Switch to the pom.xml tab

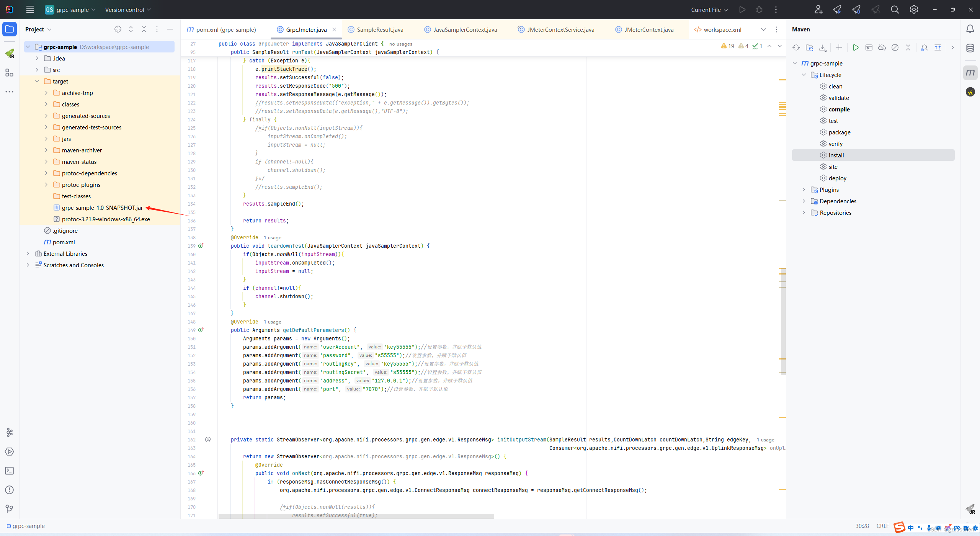(222, 29)
